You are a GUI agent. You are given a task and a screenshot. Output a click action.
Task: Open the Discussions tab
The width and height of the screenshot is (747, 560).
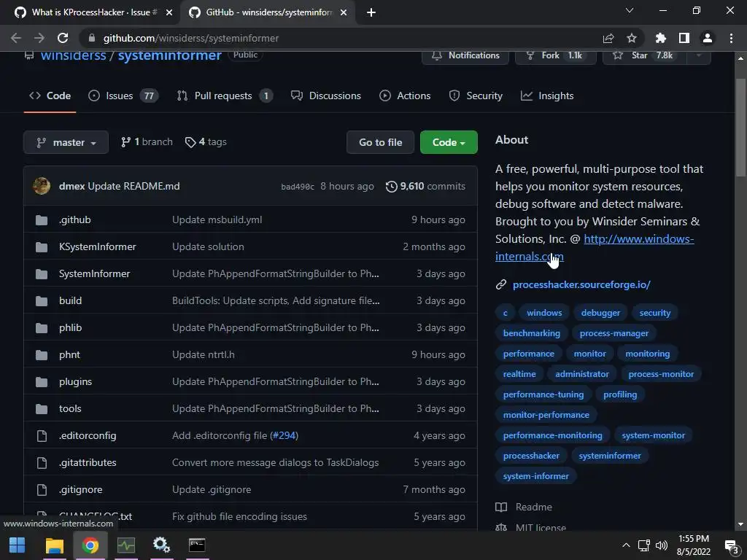tap(326, 96)
